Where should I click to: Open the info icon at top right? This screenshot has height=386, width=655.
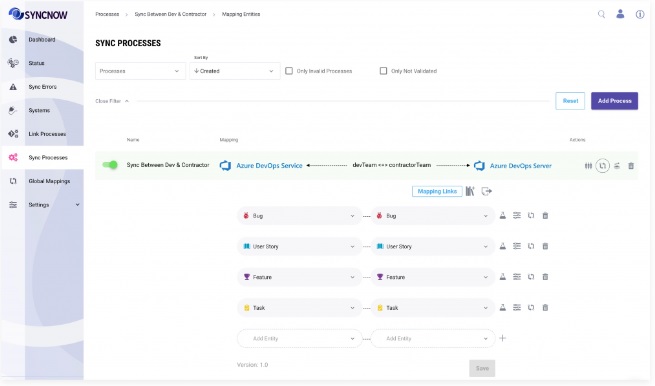[640, 14]
